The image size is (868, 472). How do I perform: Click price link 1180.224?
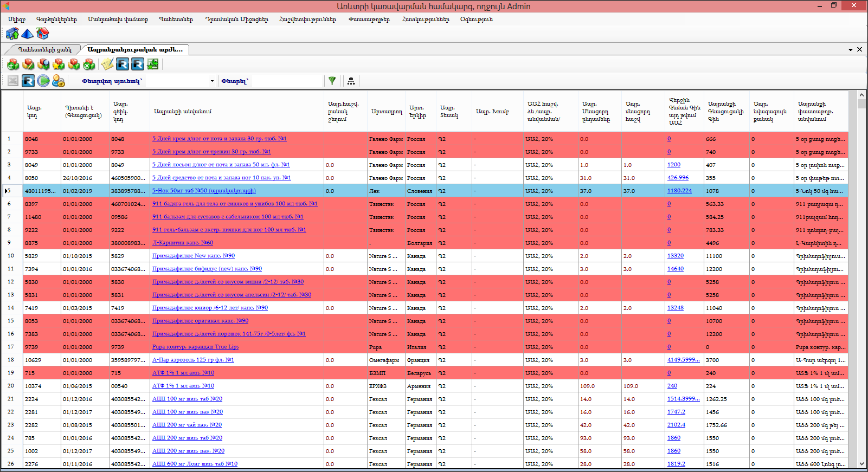coord(679,191)
